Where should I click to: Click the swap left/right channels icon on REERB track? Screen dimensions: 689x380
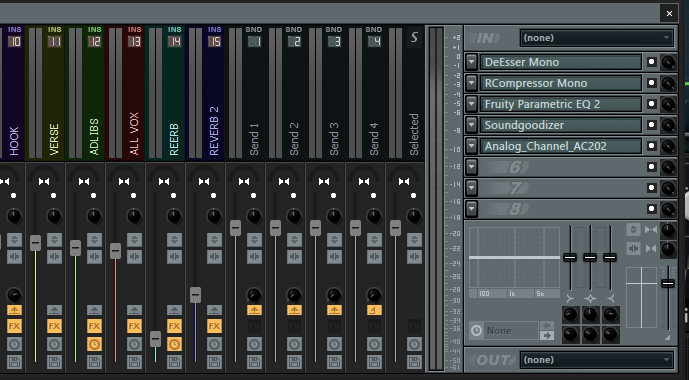click(174, 257)
